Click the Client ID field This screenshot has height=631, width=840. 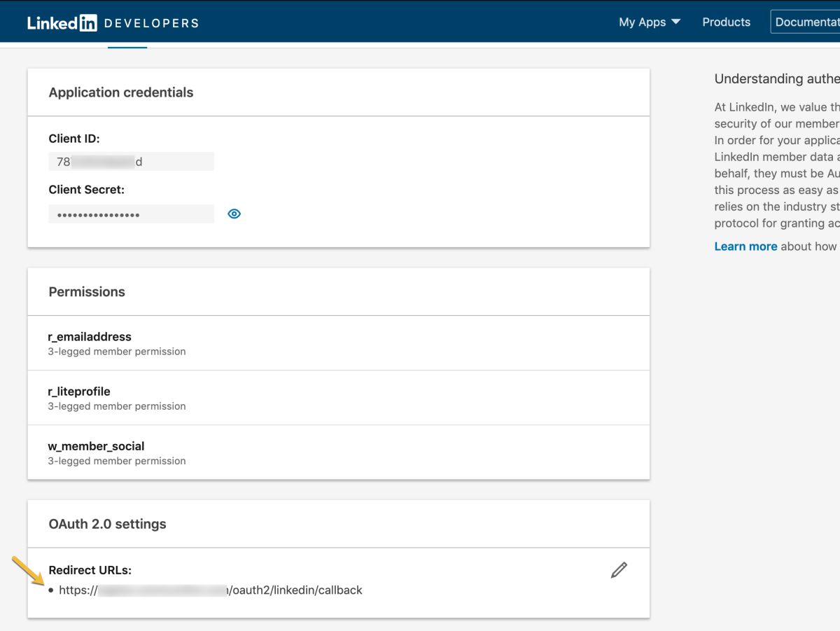tap(131, 162)
